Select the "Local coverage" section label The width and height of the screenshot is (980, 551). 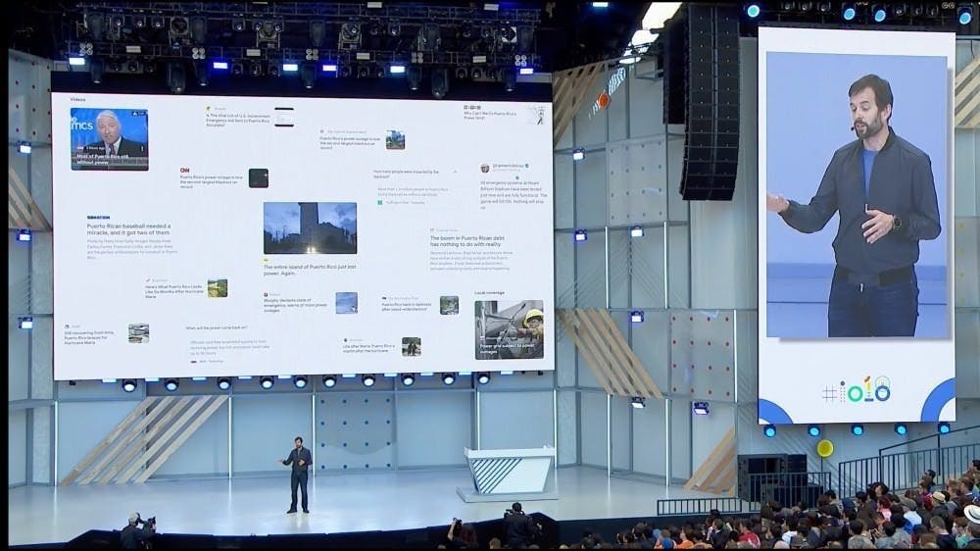489,293
